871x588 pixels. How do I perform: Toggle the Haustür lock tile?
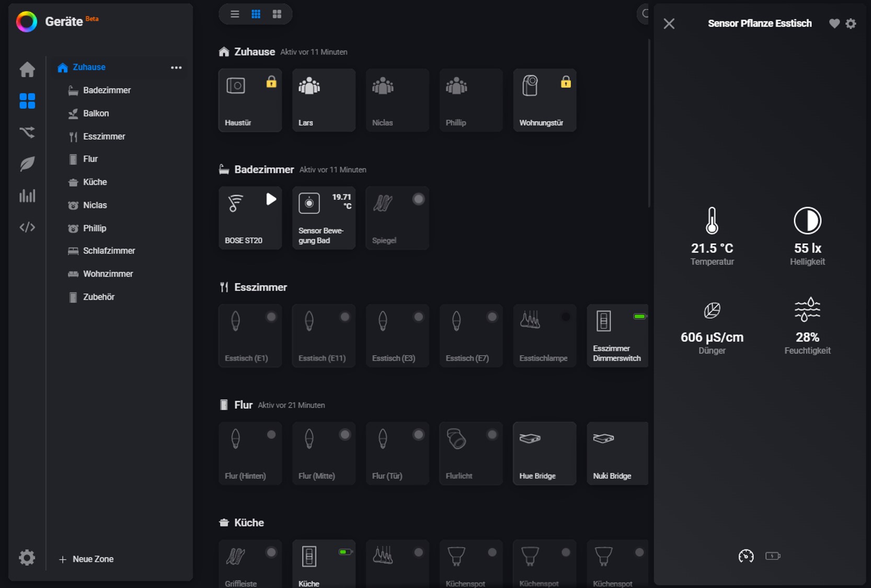coord(250,100)
